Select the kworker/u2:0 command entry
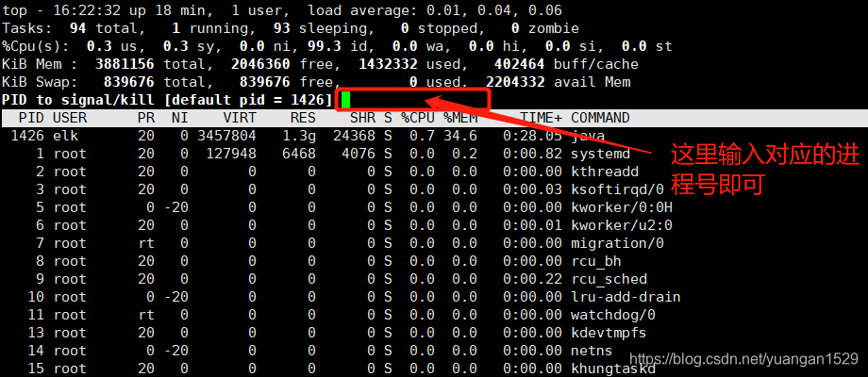 [622, 225]
